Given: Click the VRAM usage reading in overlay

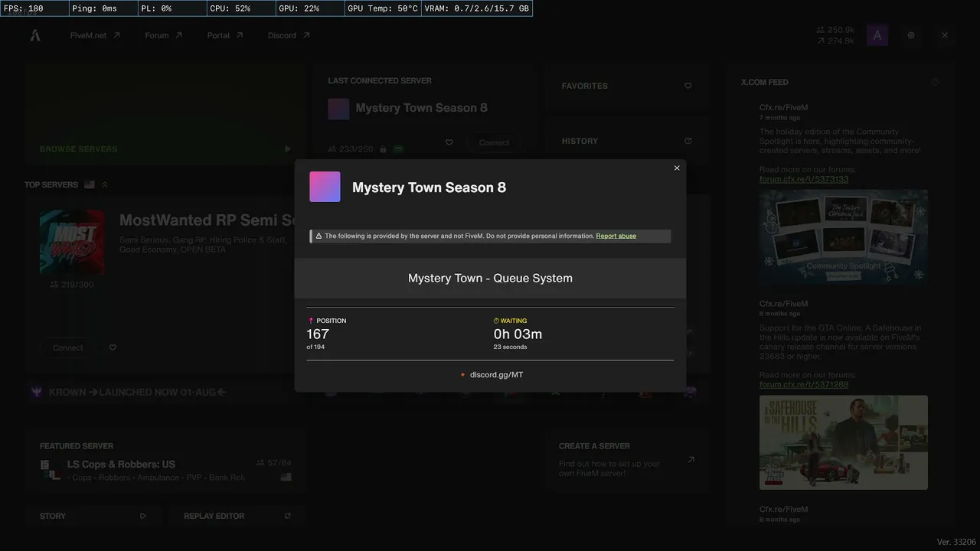Looking at the screenshot, I should pos(477,8).
